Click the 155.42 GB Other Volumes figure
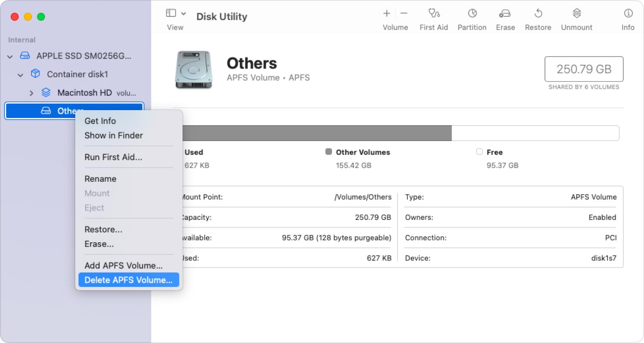Viewport: 644px width, 343px height. click(354, 165)
